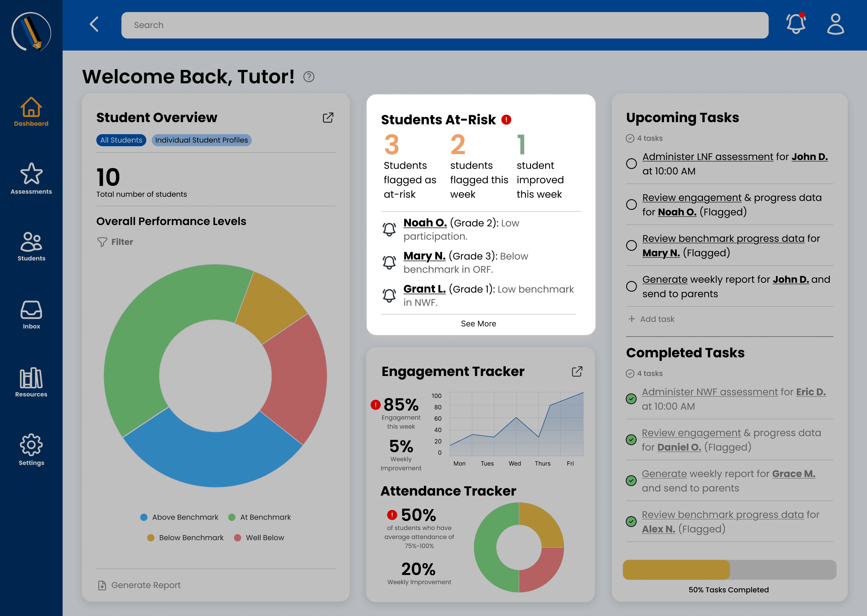Uncheck completed Administer NWF assessment task

coord(631,399)
